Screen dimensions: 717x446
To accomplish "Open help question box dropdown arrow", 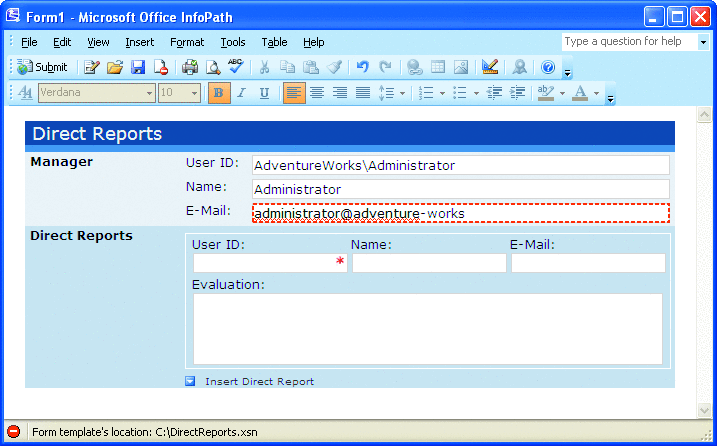I will (x=703, y=42).
